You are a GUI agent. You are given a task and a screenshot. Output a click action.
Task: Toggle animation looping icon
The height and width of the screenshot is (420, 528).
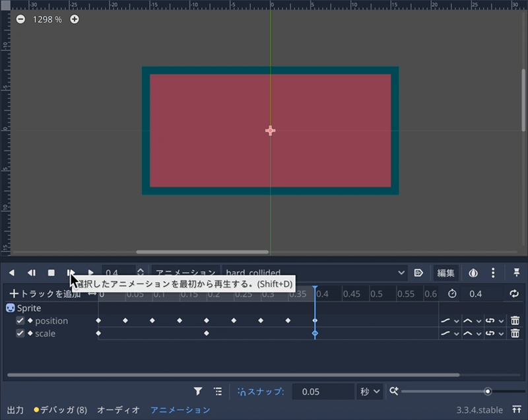tap(514, 294)
